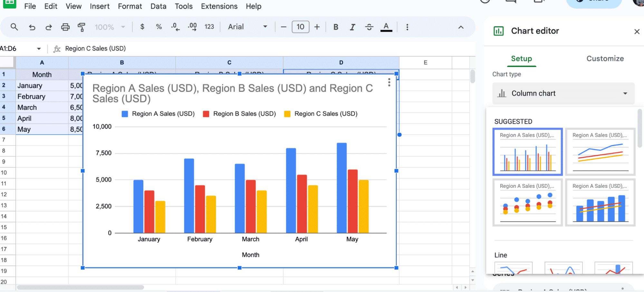Toggle bold formatting

tap(336, 27)
